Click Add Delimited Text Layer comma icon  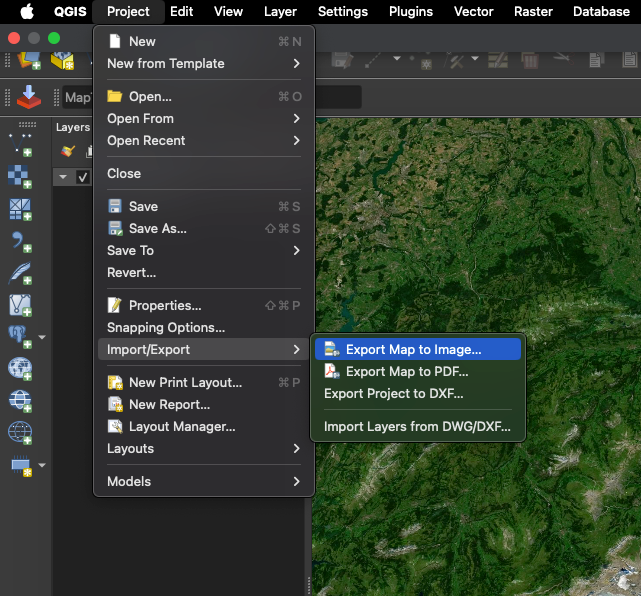click(20, 242)
